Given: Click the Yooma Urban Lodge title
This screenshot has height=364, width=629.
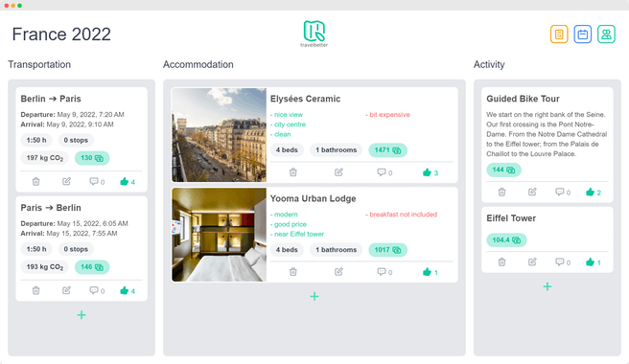Looking at the screenshot, I should tap(313, 198).
